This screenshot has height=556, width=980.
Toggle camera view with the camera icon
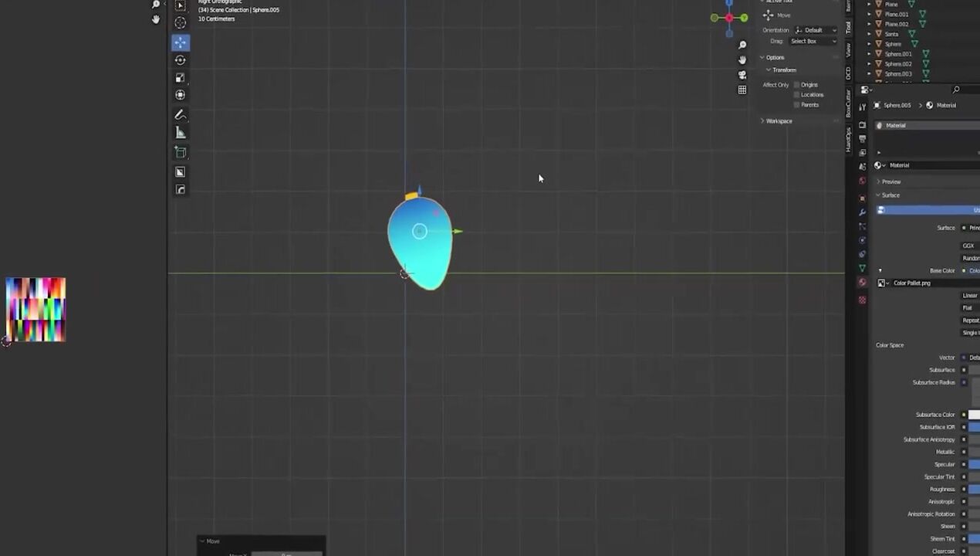click(x=742, y=75)
